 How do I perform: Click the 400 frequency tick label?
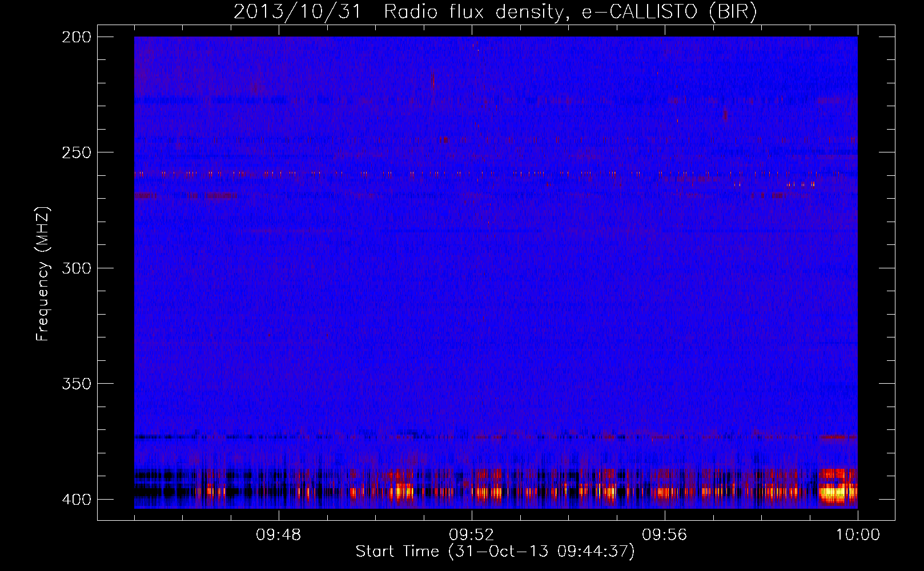[x=77, y=499]
